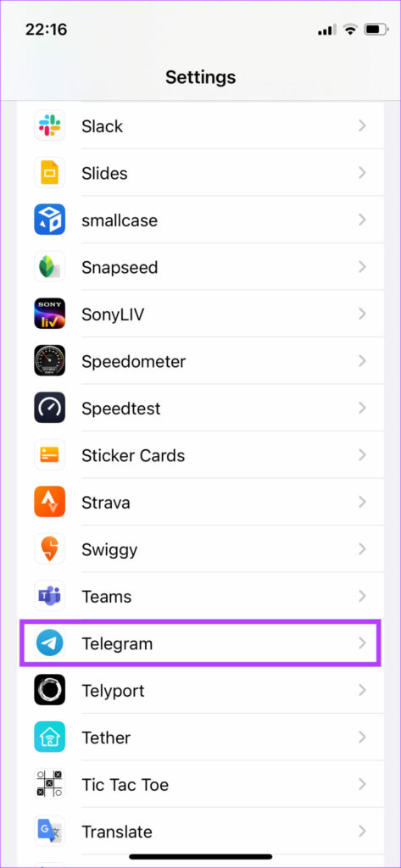Tap the Wi-Fi status bar icon
Image resolution: width=401 pixels, height=868 pixels.
pos(349,30)
